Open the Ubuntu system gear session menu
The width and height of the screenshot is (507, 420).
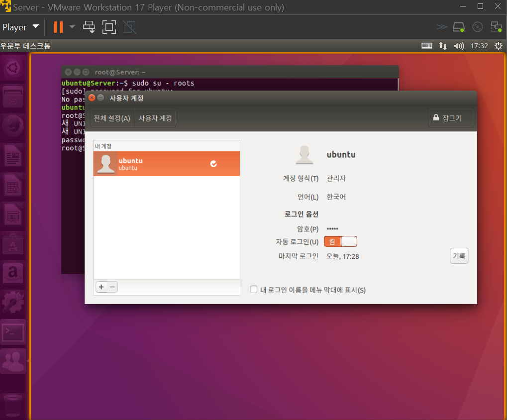pos(498,46)
